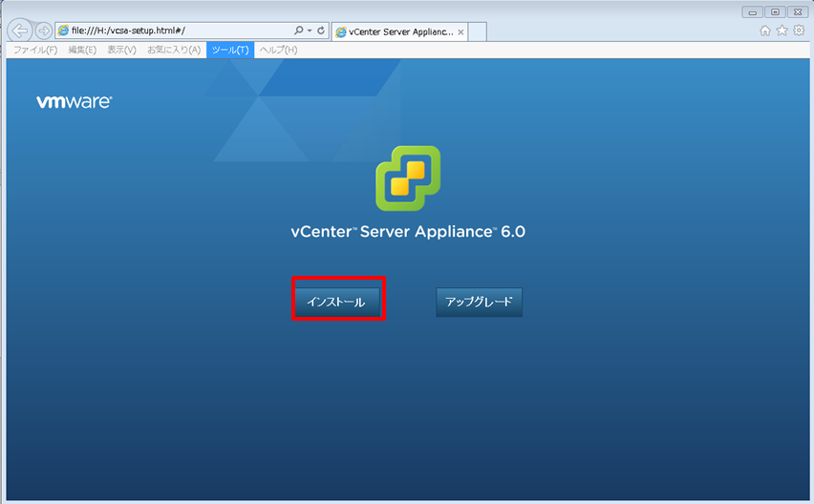The height and width of the screenshot is (504, 814).
Task: Open the 編集(E) menu
Action: [x=82, y=50]
